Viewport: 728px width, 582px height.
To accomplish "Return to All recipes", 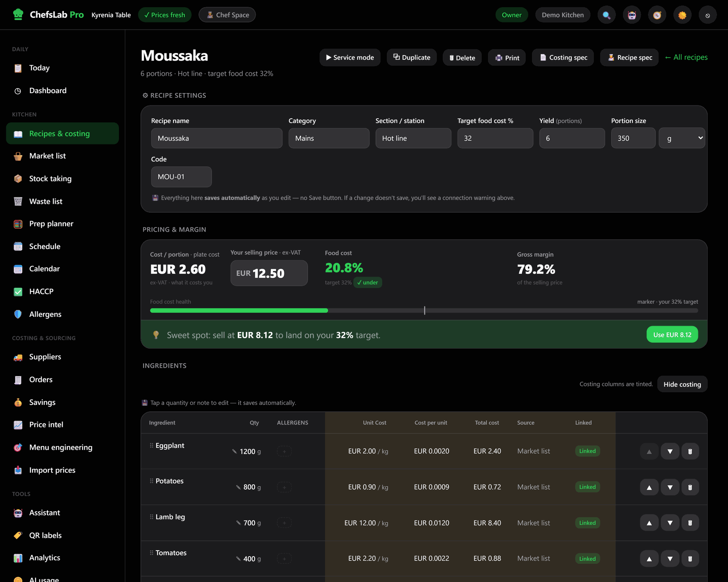I will [x=686, y=57].
